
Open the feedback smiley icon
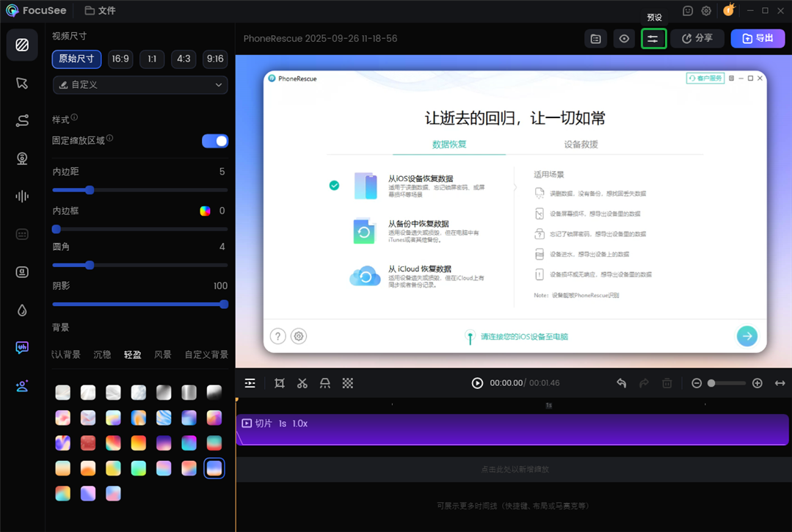[x=688, y=10]
